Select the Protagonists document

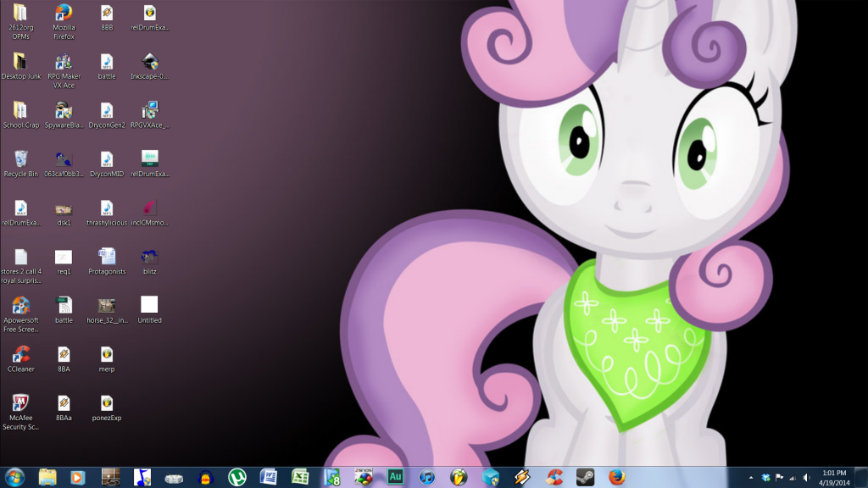point(107,261)
